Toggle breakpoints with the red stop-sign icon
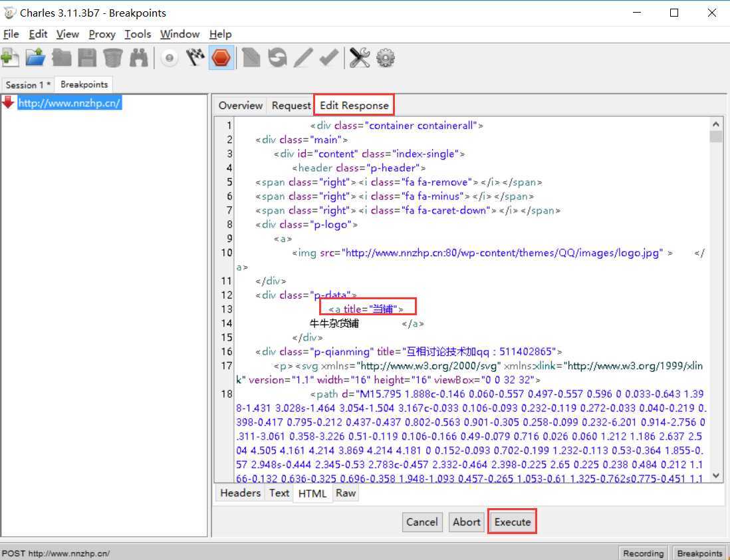 point(221,59)
